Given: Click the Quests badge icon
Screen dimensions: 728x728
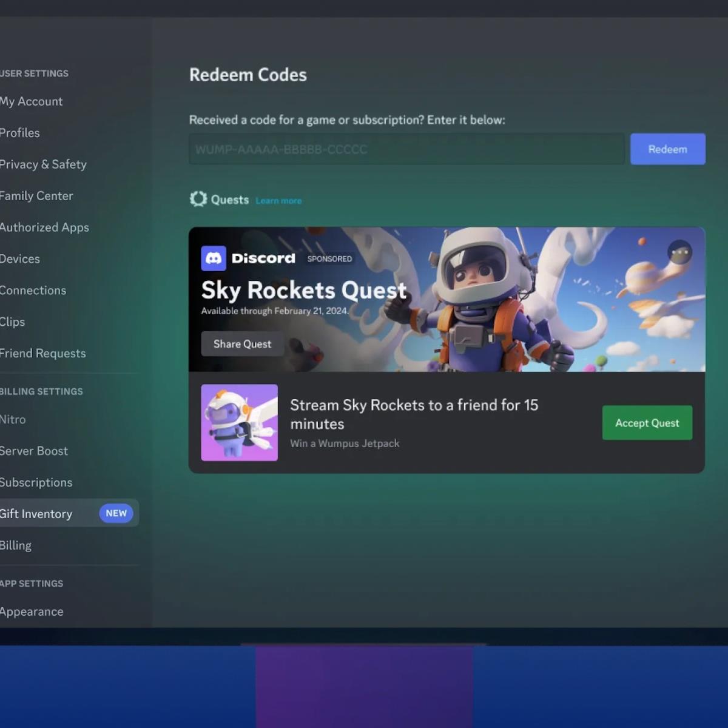Looking at the screenshot, I should 198,199.
